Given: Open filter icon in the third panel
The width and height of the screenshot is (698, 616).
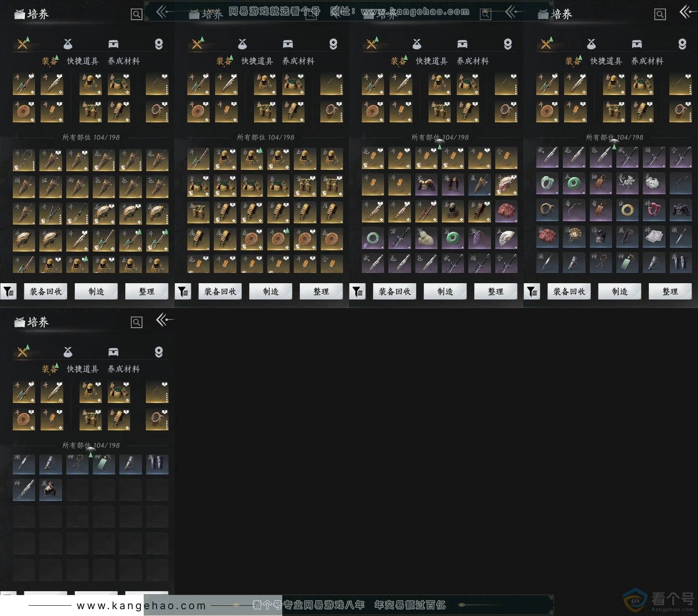Looking at the screenshot, I should 357,292.
